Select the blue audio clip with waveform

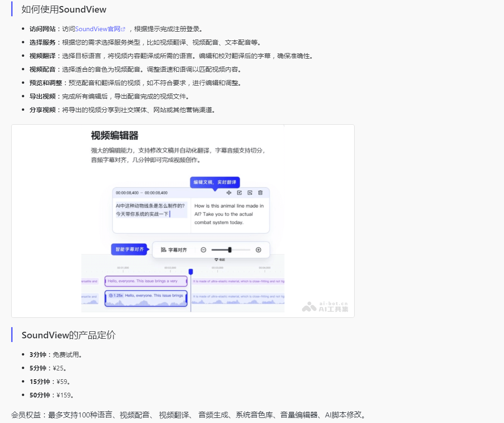[146, 299]
